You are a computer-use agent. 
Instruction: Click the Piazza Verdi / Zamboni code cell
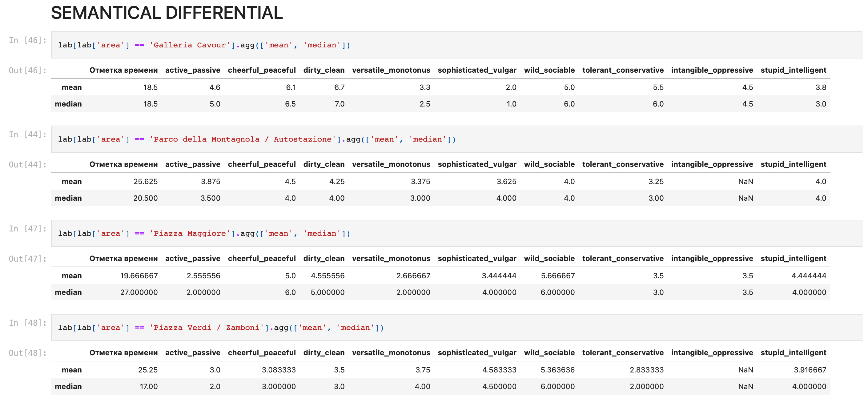point(456,328)
